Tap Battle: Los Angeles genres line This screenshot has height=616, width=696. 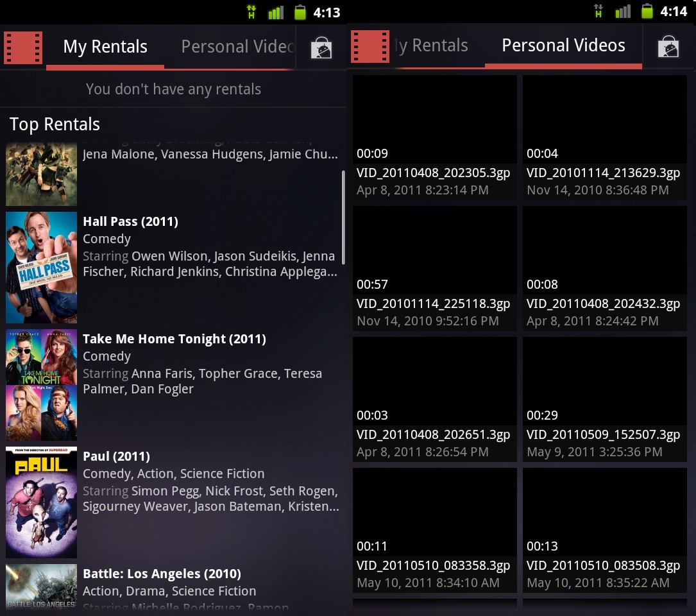pyautogui.click(x=169, y=591)
